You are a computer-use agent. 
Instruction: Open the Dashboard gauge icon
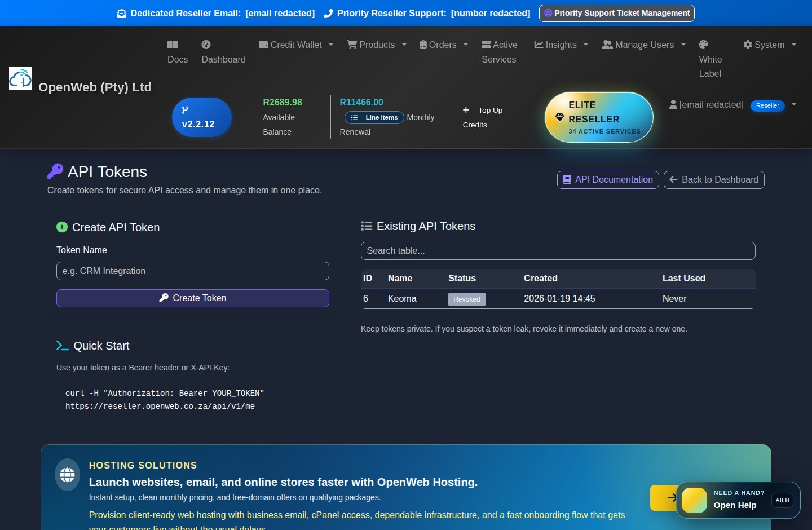coord(206,45)
